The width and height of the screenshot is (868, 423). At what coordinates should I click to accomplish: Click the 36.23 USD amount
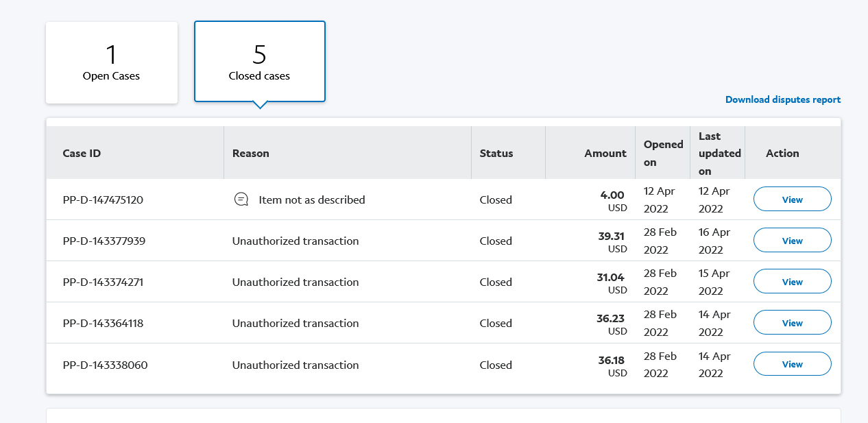(612, 324)
